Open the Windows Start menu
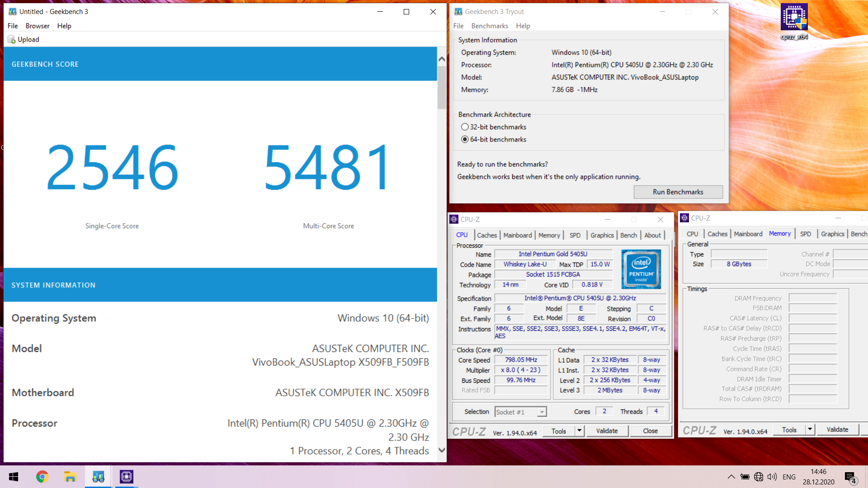The width and height of the screenshot is (868, 488). tap(14, 477)
